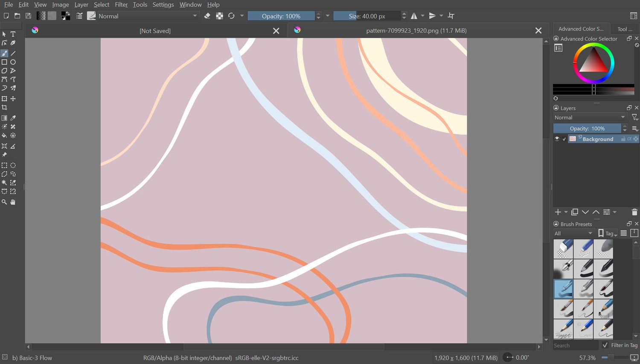Create a new document from toolbar
Viewport: 640px width, 364px height.
coord(6,16)
